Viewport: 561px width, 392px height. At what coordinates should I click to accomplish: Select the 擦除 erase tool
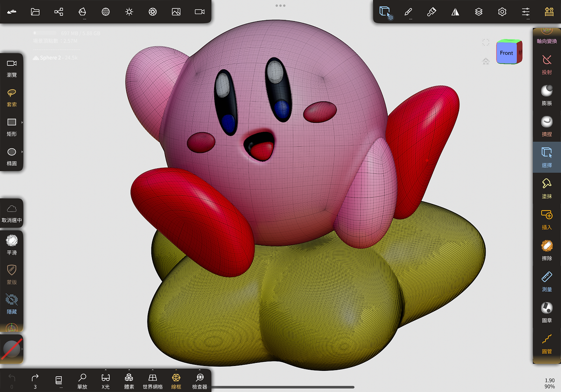click(x=547, y=251)
